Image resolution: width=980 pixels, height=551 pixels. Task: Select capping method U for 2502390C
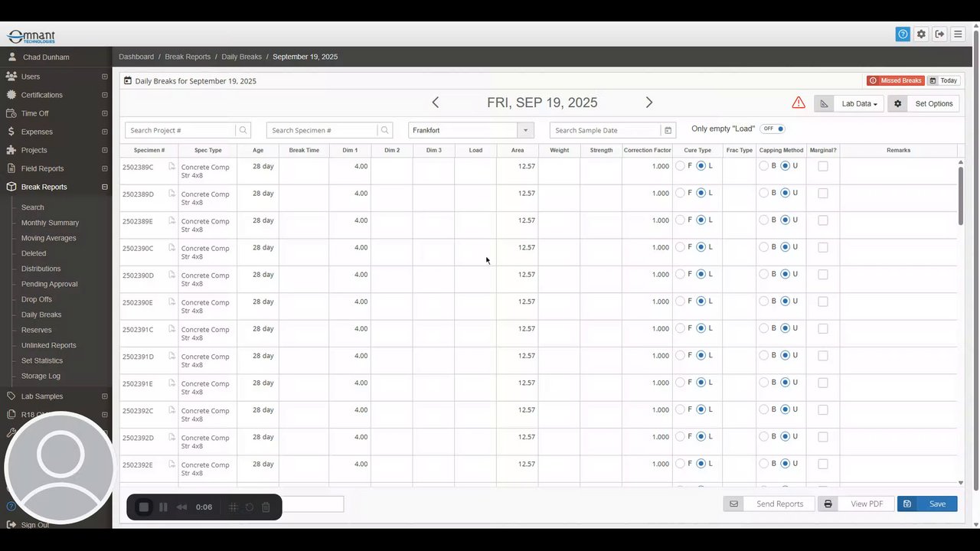point(785,247)
